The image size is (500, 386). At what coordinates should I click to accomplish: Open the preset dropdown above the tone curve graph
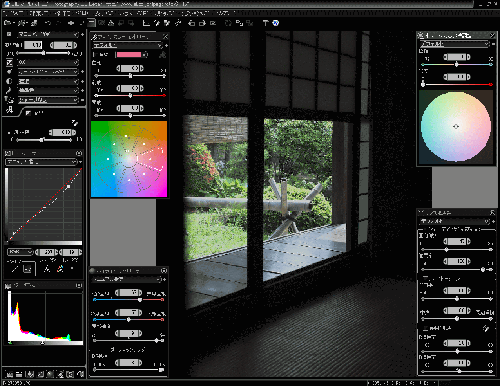(x=41, y=162)
